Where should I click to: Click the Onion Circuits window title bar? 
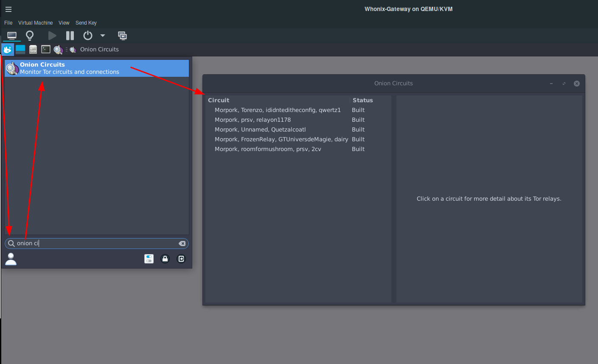[393, 84]
